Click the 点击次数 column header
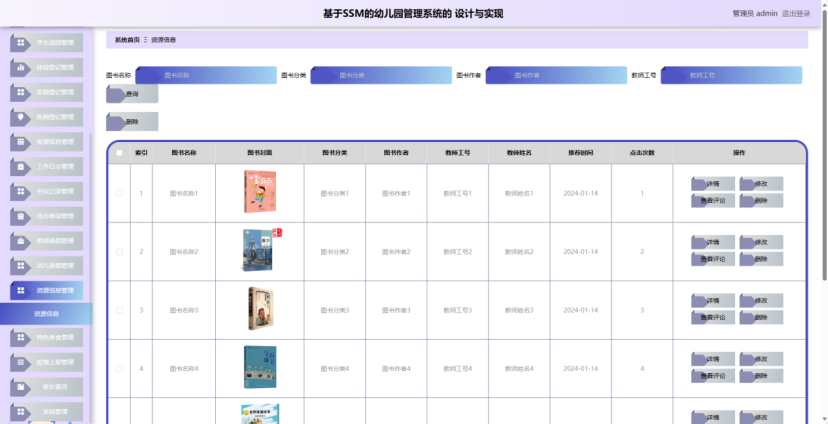 [x=642, y=153]
